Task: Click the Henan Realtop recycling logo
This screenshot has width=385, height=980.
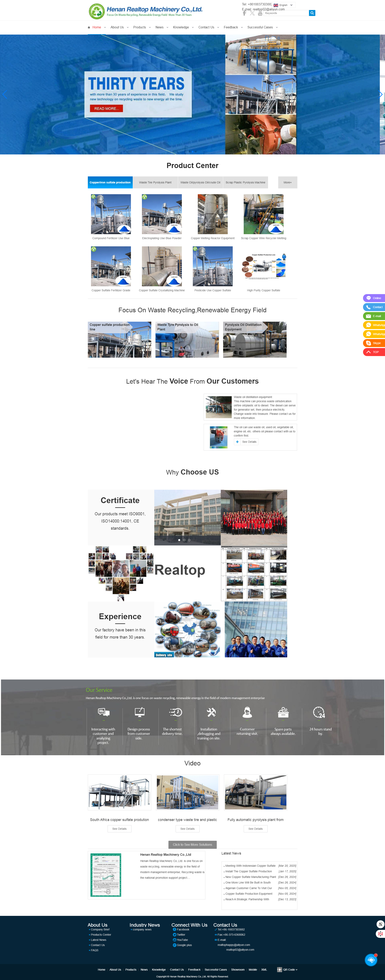Action: [97, 11]
